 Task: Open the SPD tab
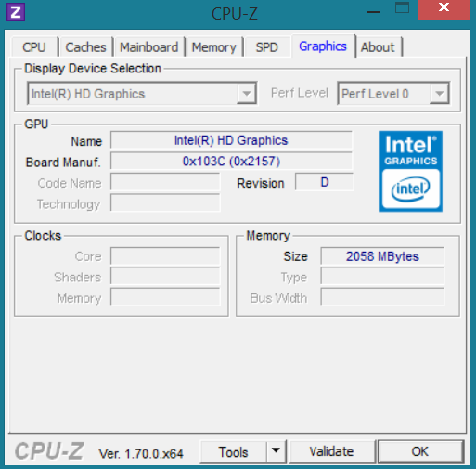pos(267,47)
